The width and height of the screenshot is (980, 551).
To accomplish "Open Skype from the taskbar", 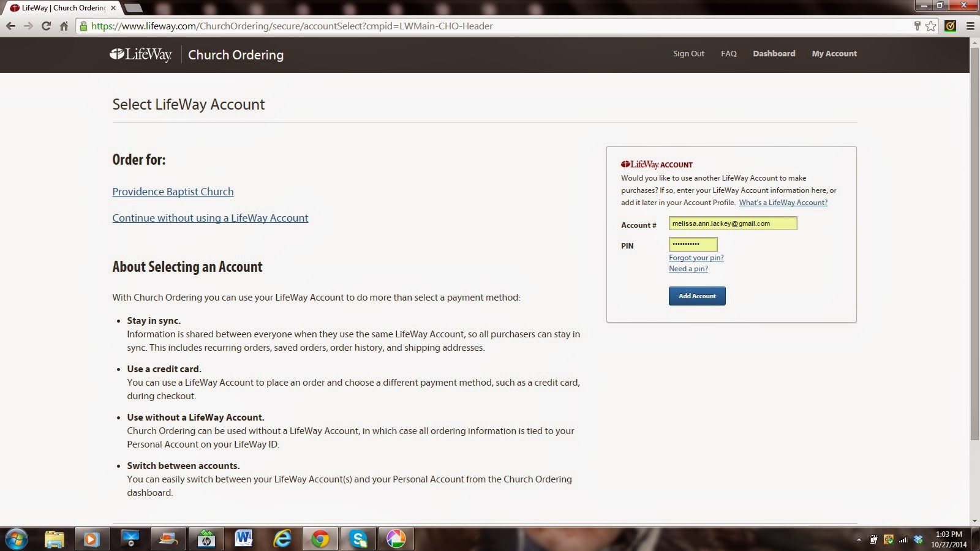I will pos(358,539).
